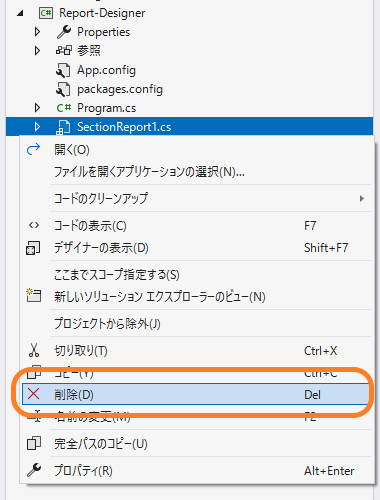The height and width of the screenshot is (500, 380).
Task: Choose ファイルを開くアプリケーションの選択(N)...
Action: 197,172
